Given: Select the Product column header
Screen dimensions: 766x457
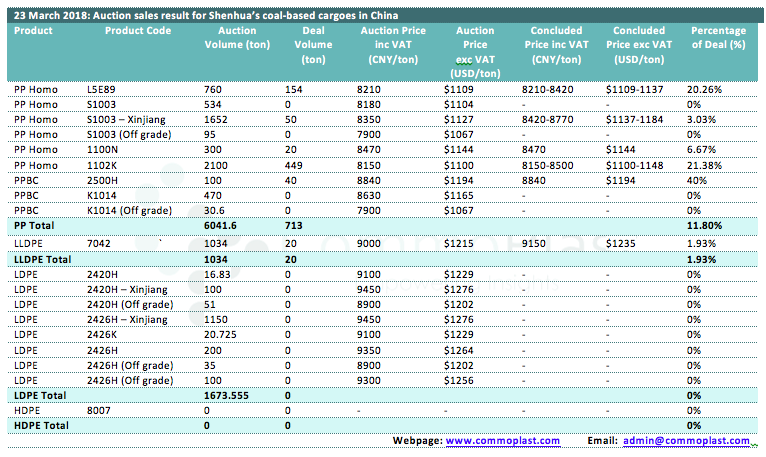Looking at the screenshot, I should 34,31.
